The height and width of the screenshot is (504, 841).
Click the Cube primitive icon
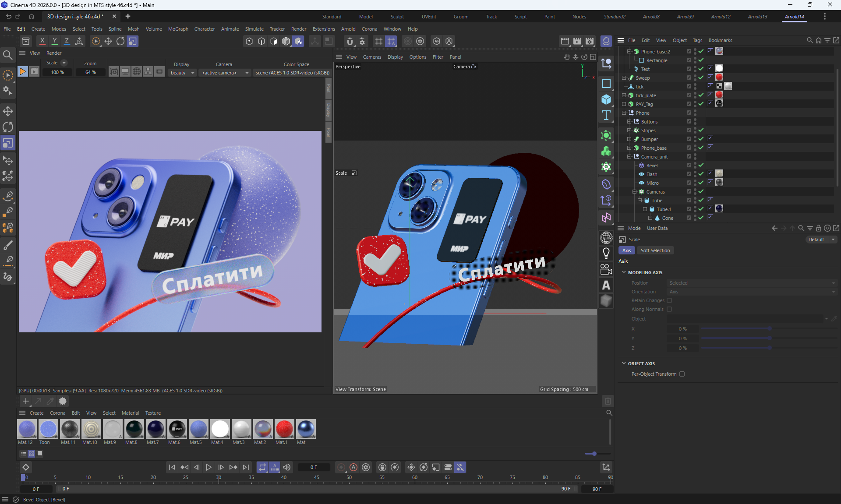tap(606, 99)
